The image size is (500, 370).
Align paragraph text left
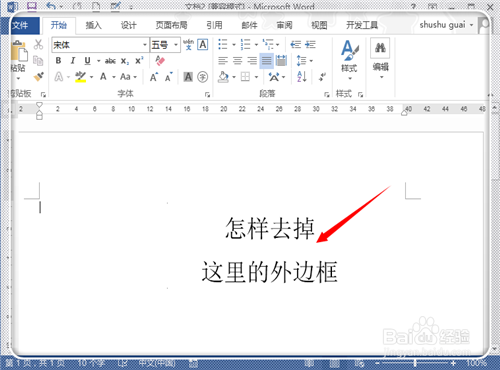point(223,61)
